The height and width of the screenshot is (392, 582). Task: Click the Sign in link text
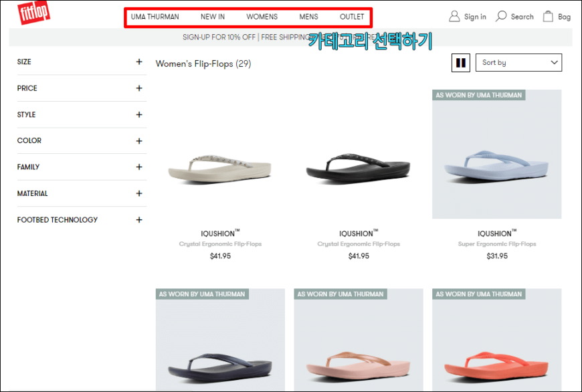click(475, 17)
